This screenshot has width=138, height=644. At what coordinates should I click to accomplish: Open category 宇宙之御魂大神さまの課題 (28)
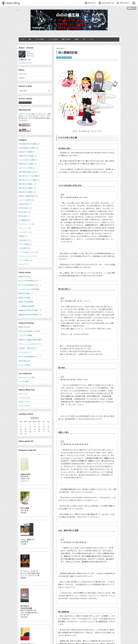click(29, 144)
